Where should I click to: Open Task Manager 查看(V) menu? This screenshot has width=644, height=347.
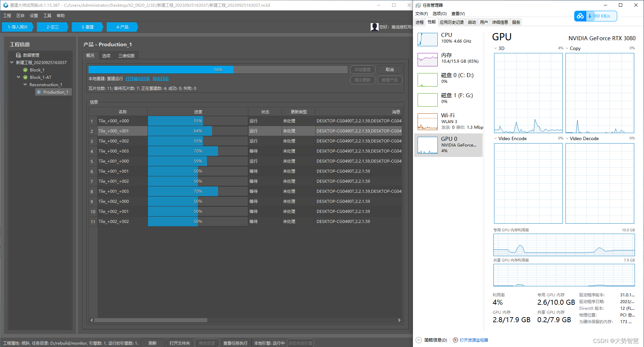458,14
